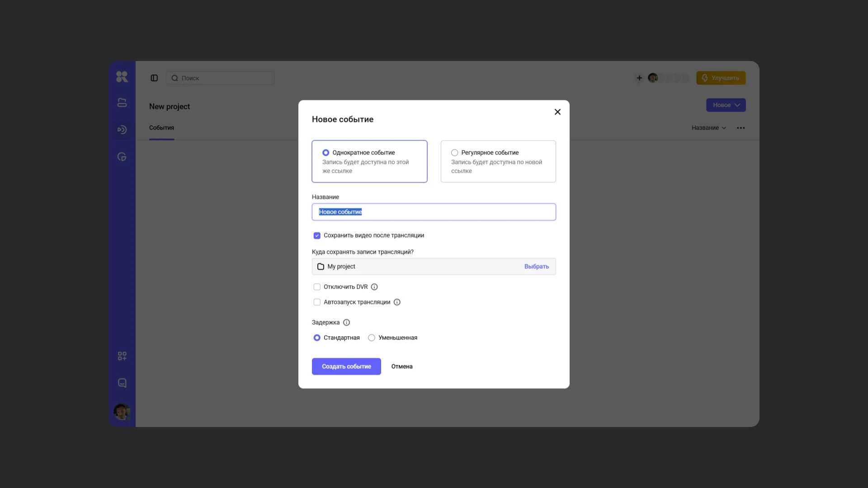
Task: Choose the Уменьшенная delay radio button
Action: tap(372, 338)
